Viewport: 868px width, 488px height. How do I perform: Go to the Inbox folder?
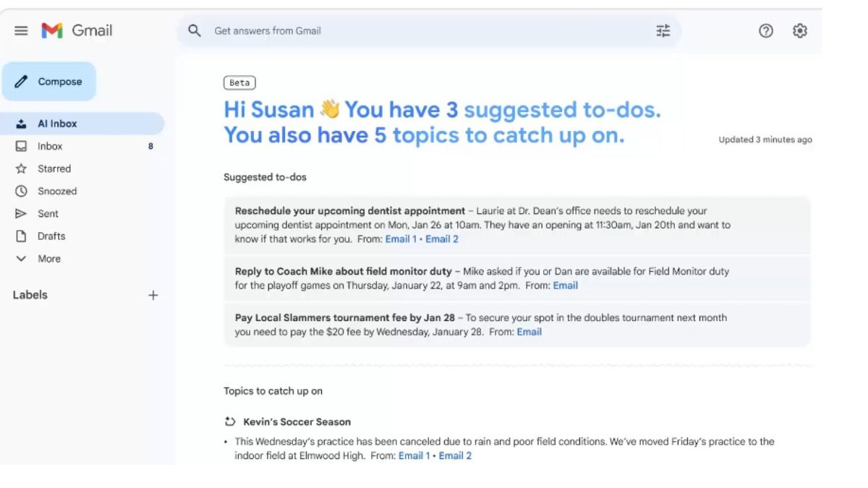(50, 146)
